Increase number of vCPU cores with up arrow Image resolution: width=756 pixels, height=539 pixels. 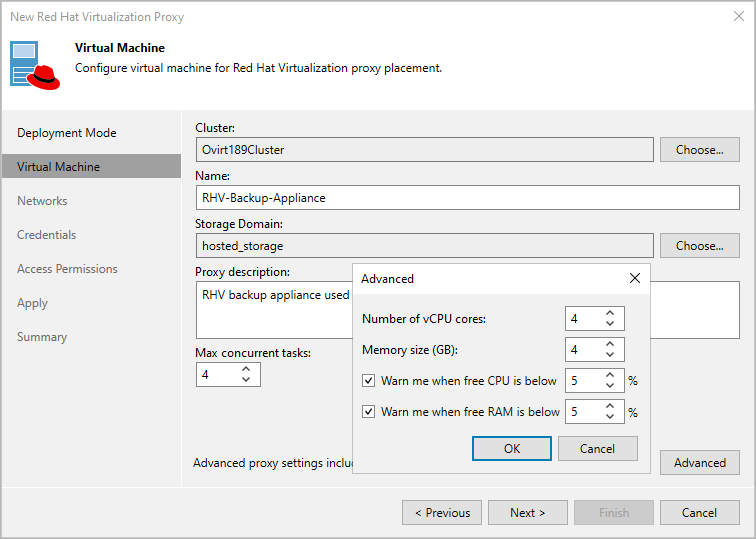pyautogui.click(x=610, y=313)
